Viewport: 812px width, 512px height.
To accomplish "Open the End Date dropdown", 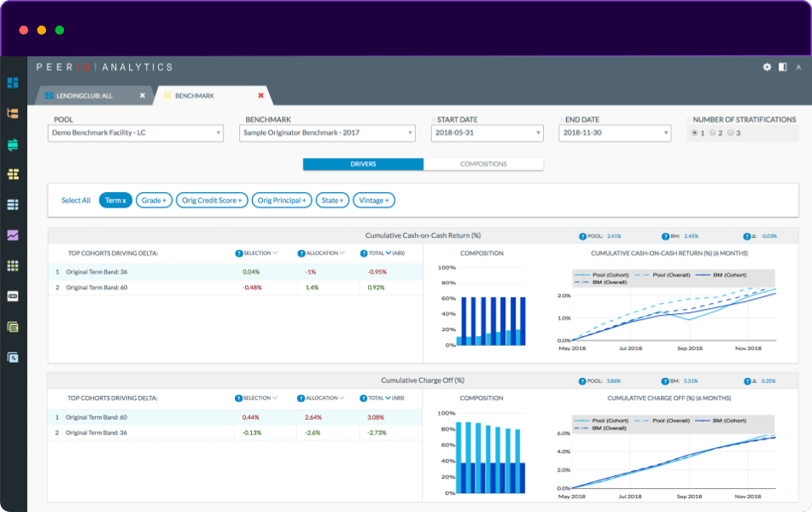I will click(616, 133).
